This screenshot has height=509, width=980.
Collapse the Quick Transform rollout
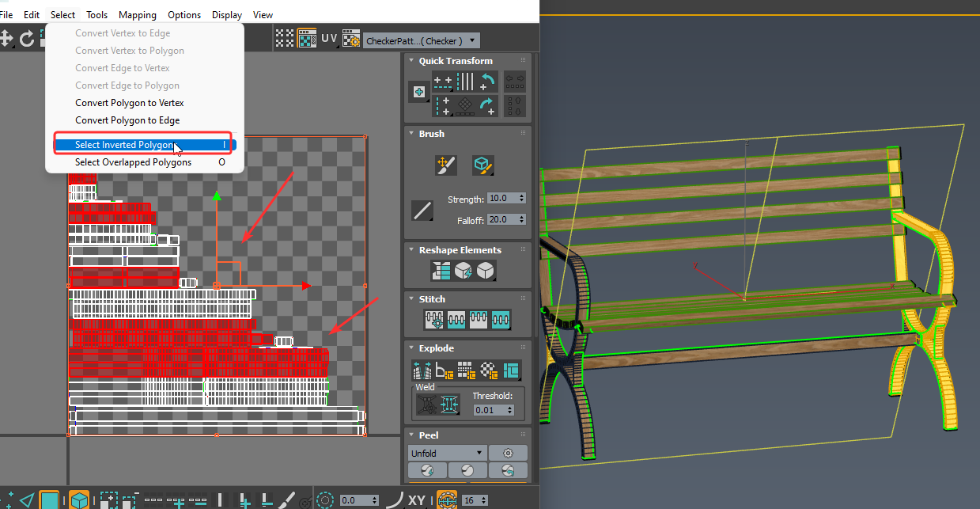click(x=411, y=61)
